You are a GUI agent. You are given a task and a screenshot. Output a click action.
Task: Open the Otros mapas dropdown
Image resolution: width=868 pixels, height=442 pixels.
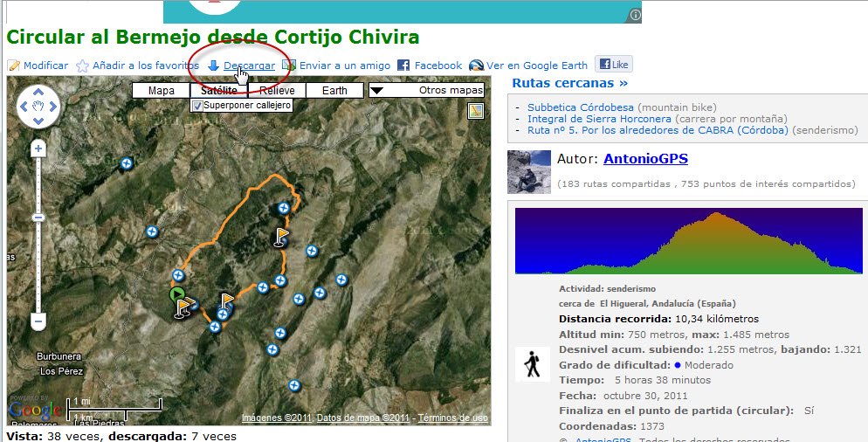[x=426, y=90]
